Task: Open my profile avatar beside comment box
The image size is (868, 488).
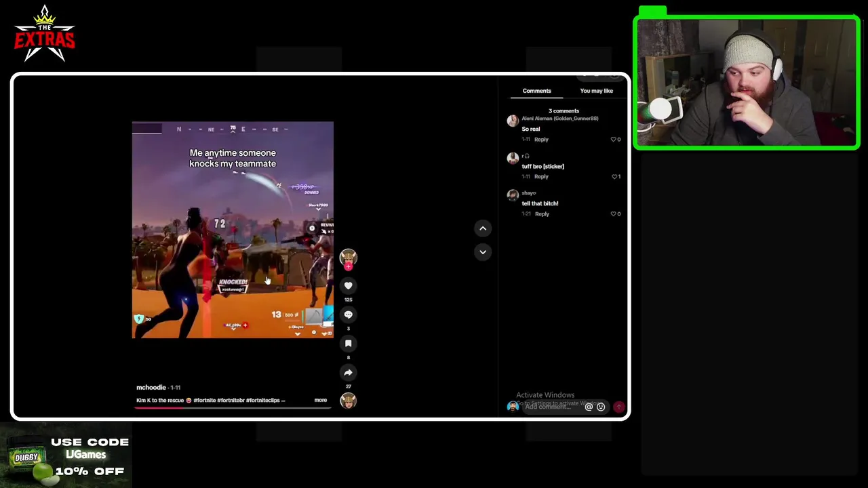Action: coord(513,406)
